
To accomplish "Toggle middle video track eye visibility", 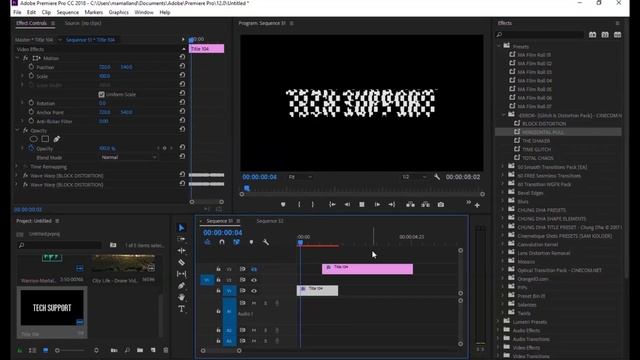I will click(x=254, y=280).
